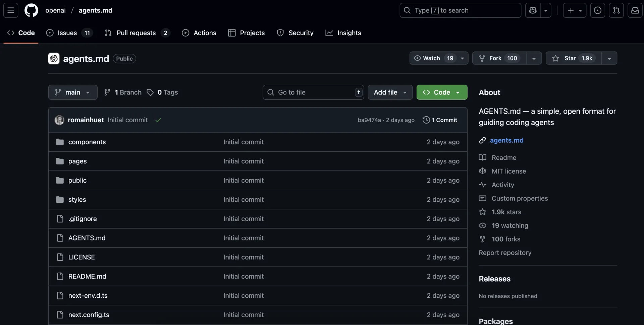Expand the Fork options dropdown arrow
Image resolution: width=644 pixels, height=325 pixels.
point(534,58)
